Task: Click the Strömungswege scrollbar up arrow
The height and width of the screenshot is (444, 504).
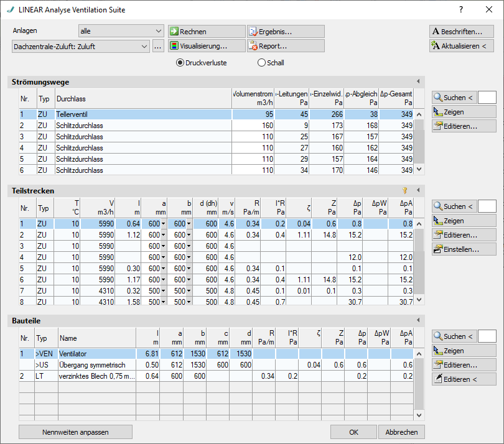Action: tap(419, 114)
